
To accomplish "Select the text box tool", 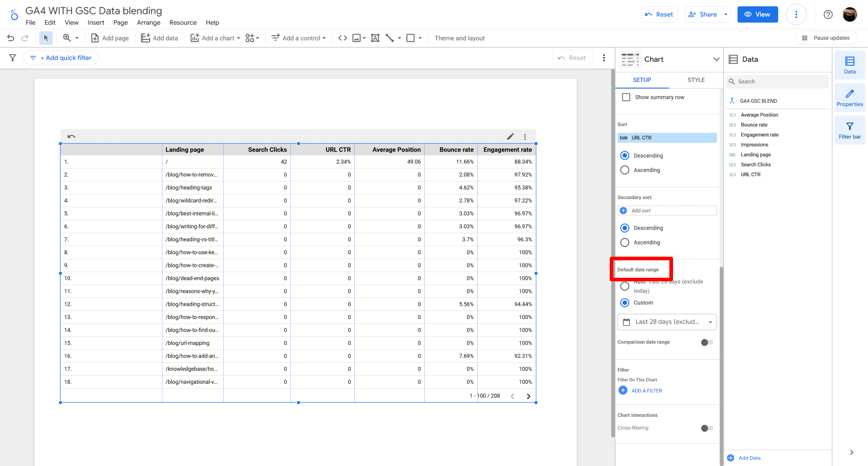I will pos(375,38).
